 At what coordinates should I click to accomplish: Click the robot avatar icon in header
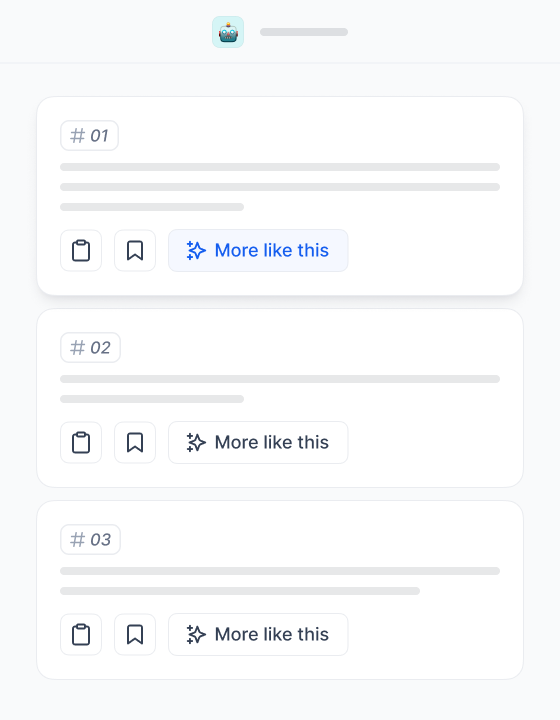pyautogui.click(x=228, y=32)
